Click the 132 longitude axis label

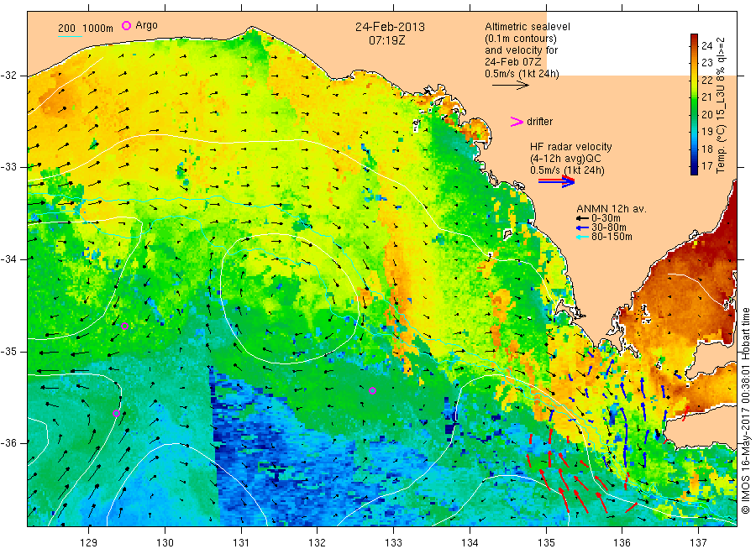(x=318, y=543)
